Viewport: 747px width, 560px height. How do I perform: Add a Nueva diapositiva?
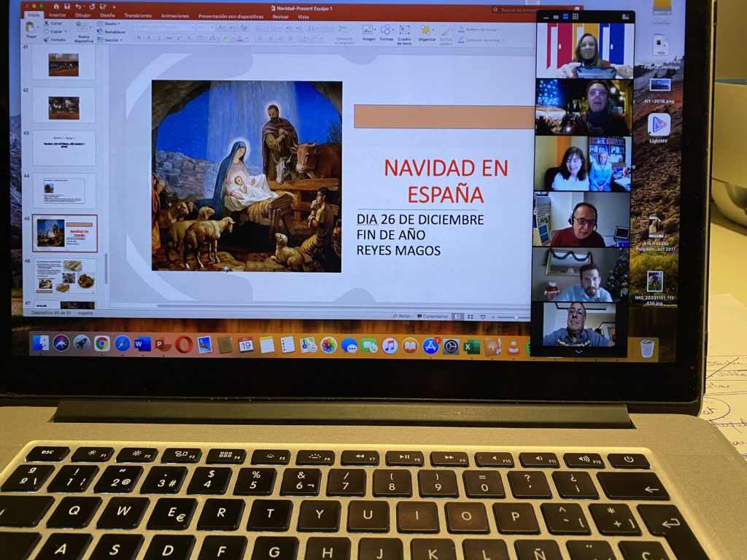pos(83,31)
